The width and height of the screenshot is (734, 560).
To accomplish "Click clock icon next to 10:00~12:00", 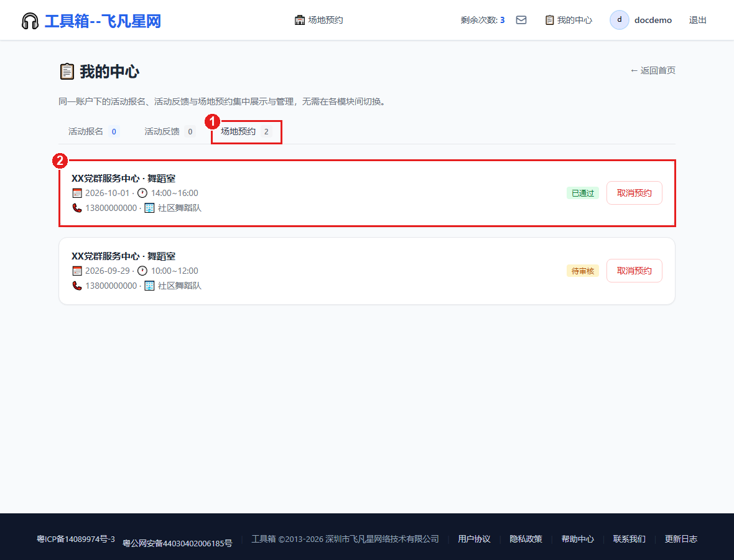I will [142, 271].
